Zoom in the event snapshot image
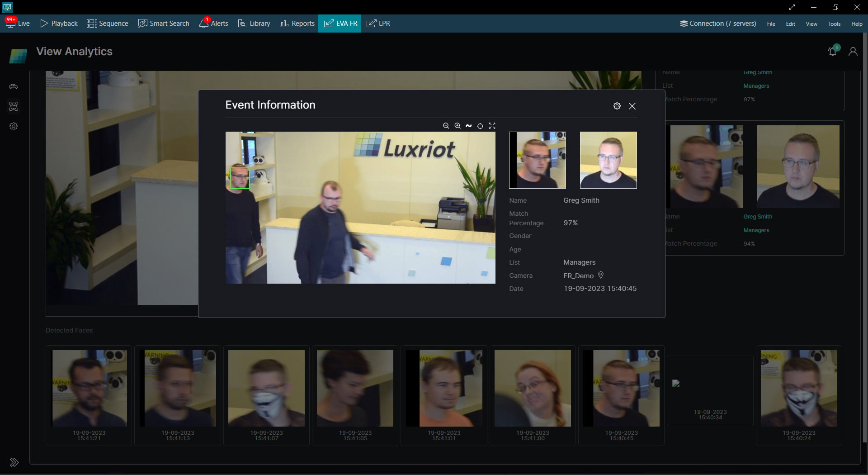 (458, 126)
